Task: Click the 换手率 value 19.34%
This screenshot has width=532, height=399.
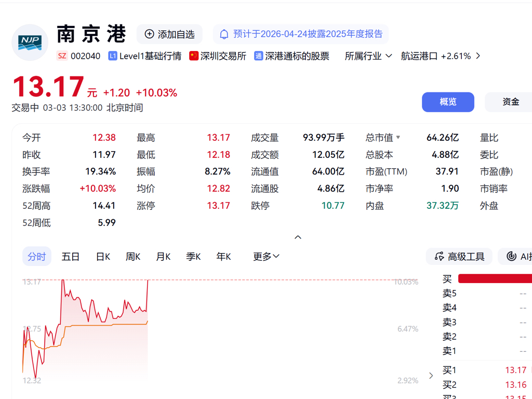Action: coord(100,171)
